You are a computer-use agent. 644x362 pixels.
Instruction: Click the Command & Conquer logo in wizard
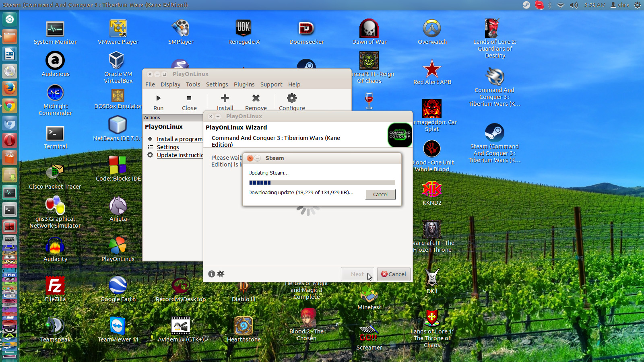coord(400,135)
